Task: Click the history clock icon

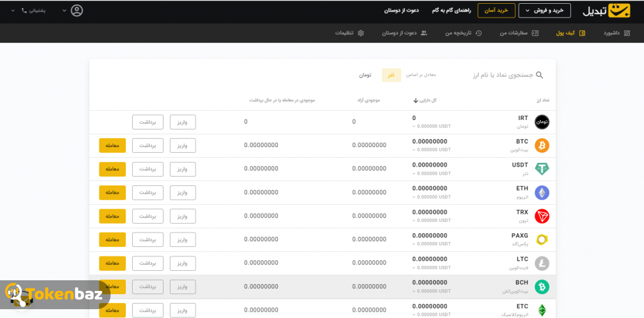Action: point(479,33)
